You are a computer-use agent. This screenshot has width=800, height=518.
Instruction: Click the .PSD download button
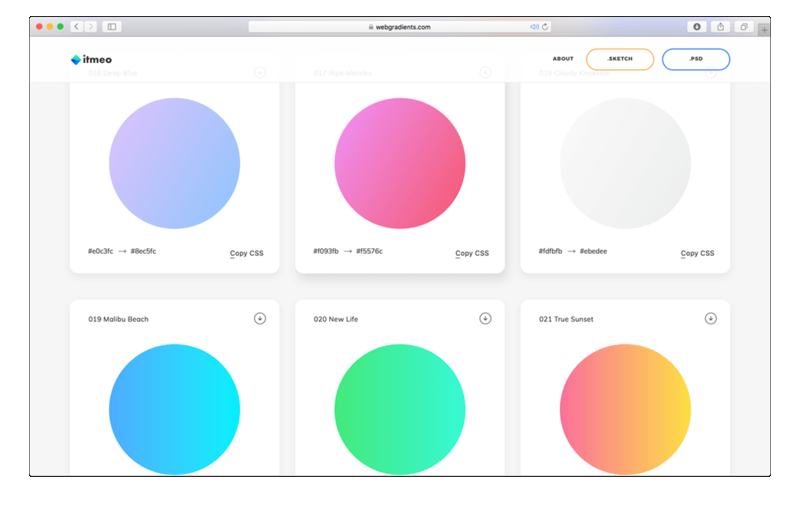click(696, 60)
